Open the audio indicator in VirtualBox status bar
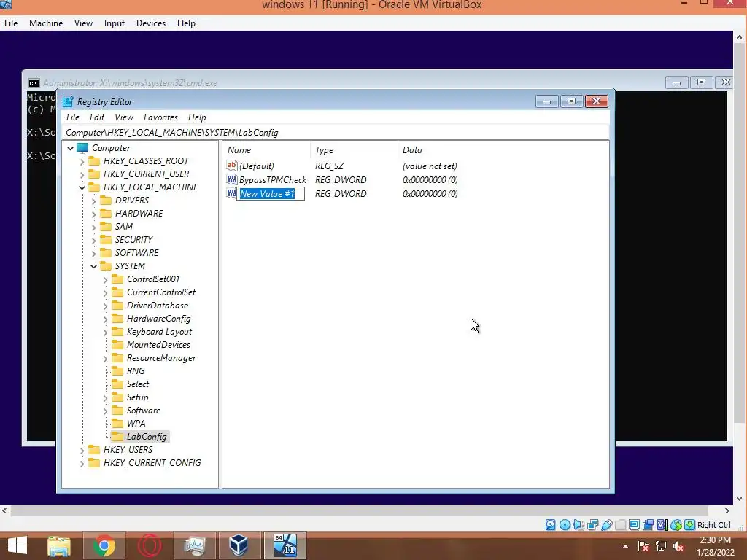 click(578, 525)
